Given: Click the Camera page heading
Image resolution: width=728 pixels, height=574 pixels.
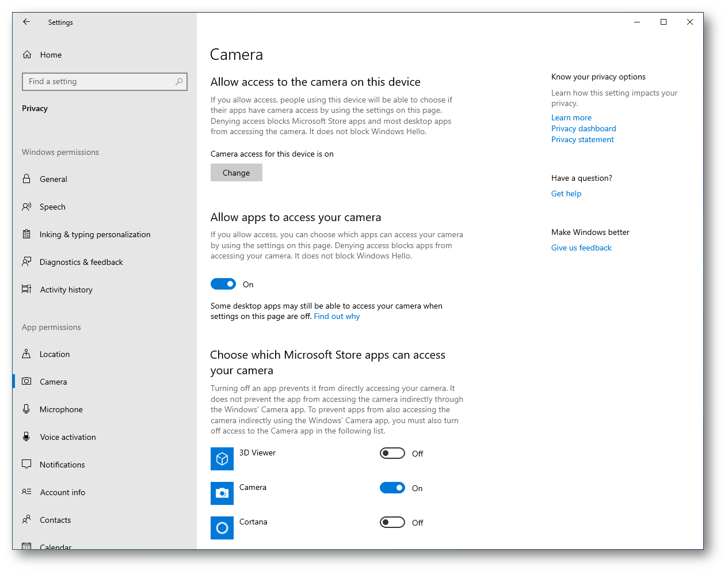Looking at the screenshot, I should pos(237,55).
